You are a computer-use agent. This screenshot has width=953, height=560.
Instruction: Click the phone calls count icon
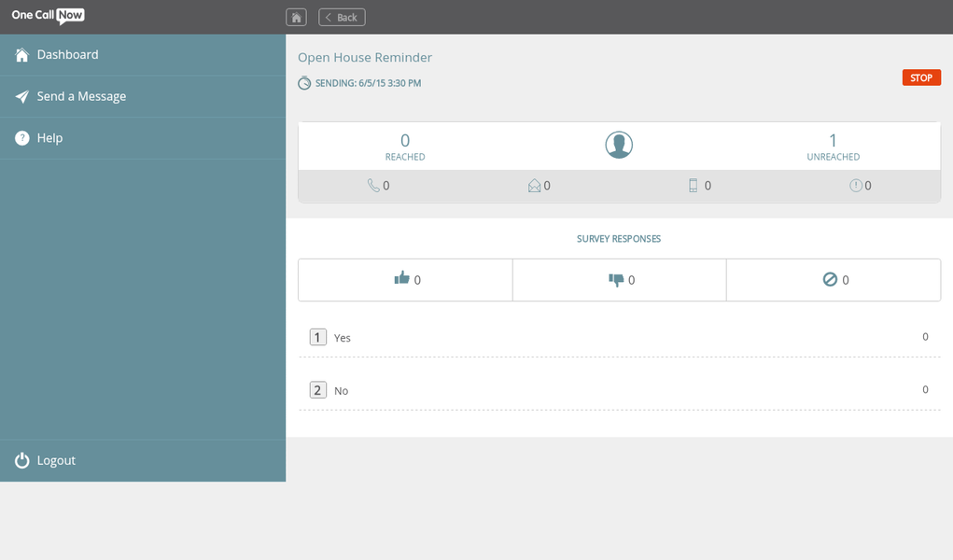(373, 186)
